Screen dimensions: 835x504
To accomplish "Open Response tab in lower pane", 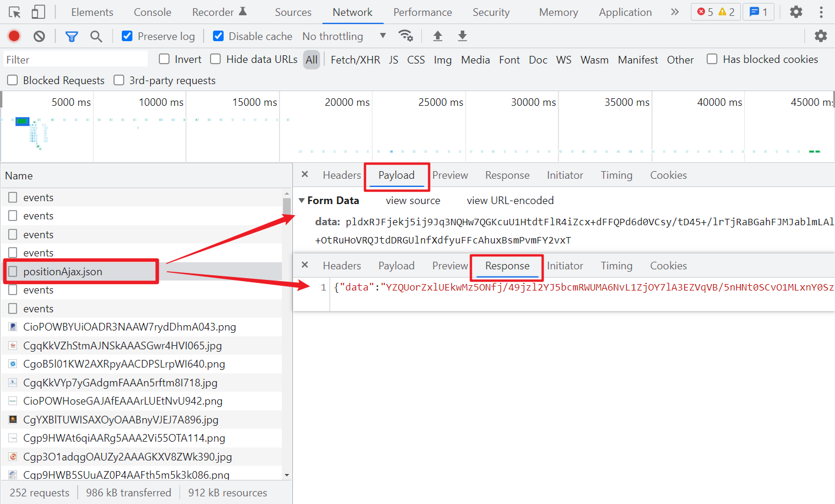I will point(507,266).
